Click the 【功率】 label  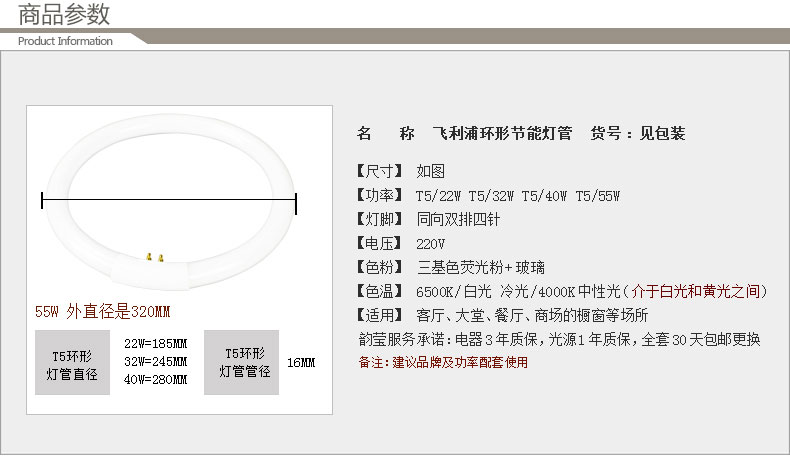point(379,195)
